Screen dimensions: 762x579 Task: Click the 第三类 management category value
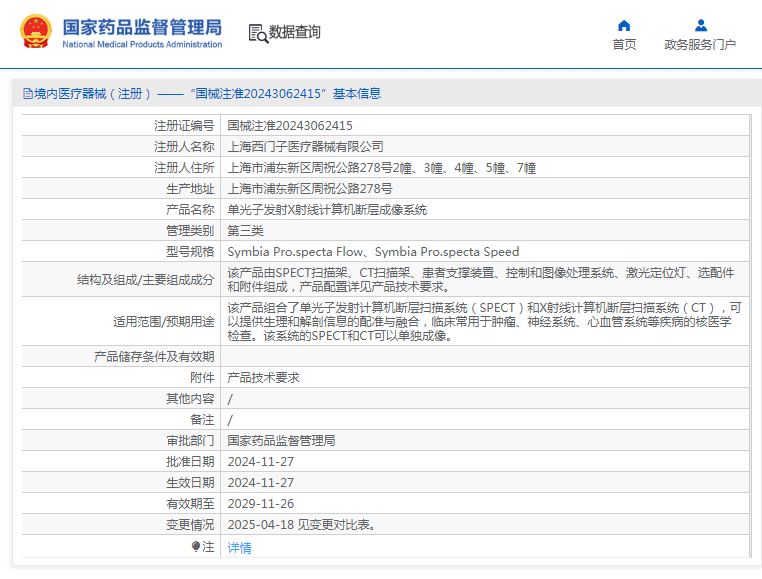tap(245, 230)
